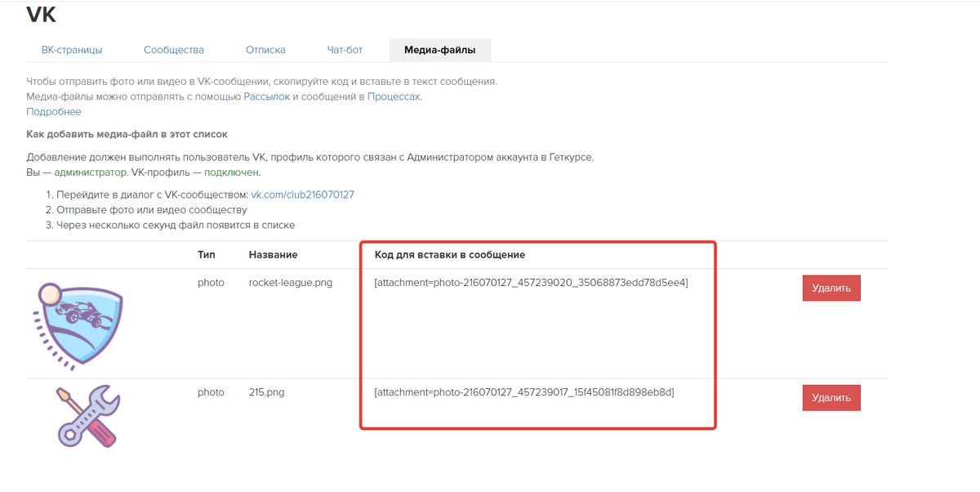Screen dimensions: 980x492
Task: Click the Название column header
Action: pyautogui.click(x=274, y=255)
